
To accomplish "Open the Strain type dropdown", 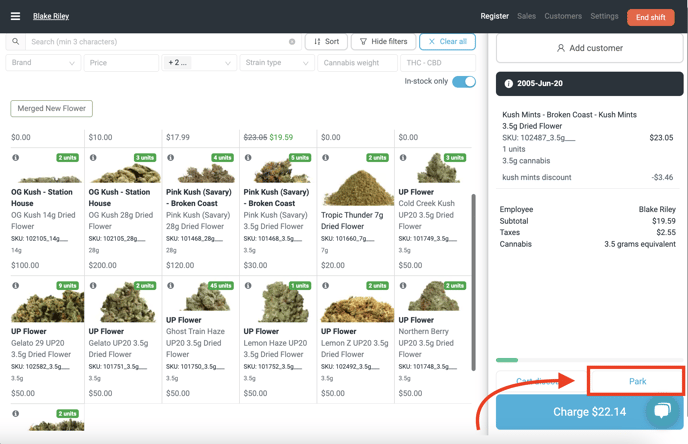I will (x=277, y=63).
